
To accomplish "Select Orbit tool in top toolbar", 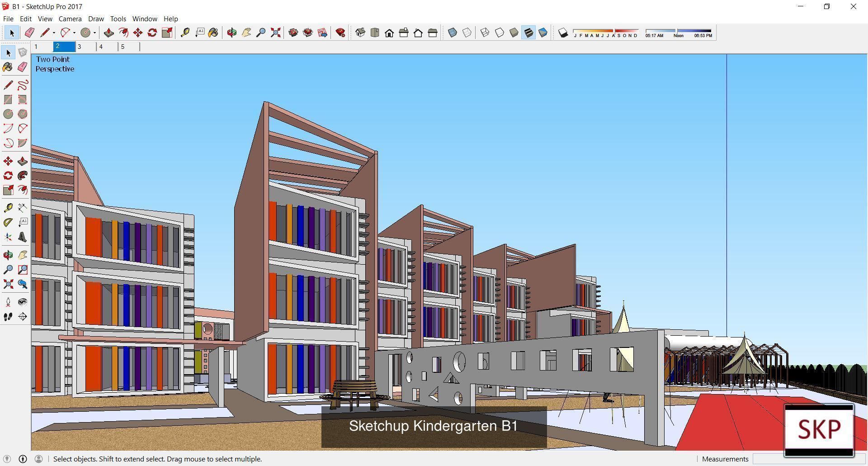I will 231,33.
